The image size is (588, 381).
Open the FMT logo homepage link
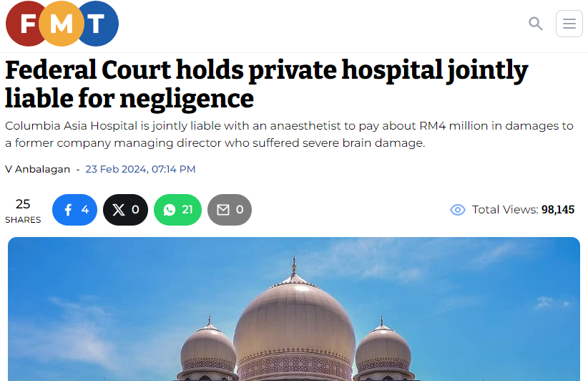62,24
